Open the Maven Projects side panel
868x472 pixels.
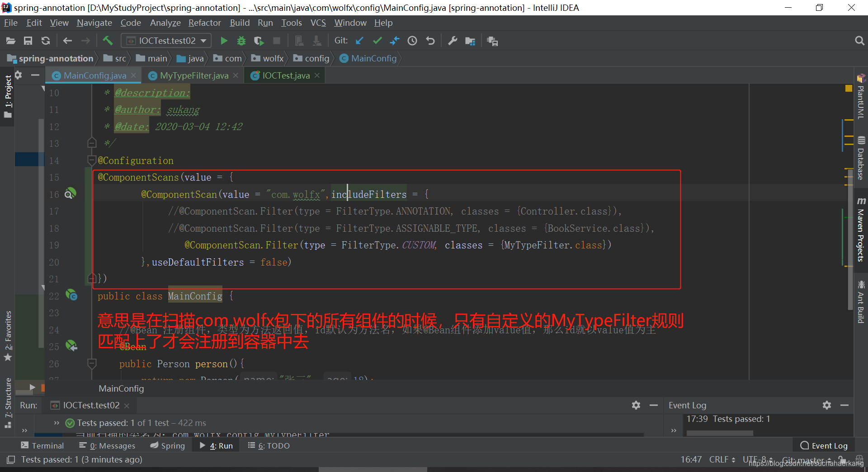tap(861, 229)
